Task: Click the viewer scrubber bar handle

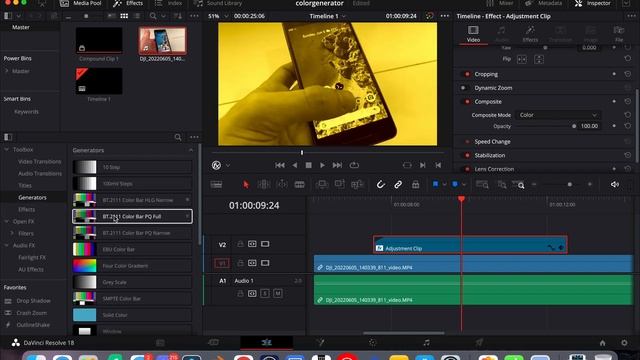Action: pos(302,153)
